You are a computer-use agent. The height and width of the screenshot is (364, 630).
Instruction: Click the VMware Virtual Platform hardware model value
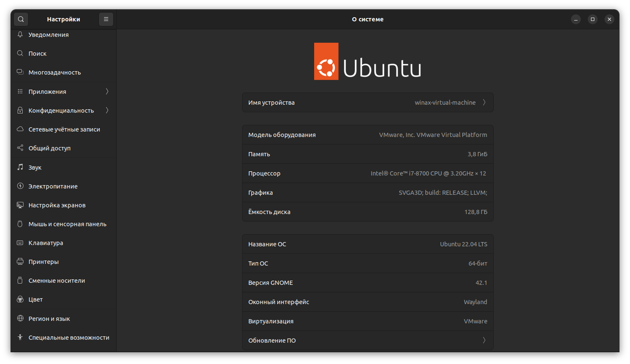[x=433, y=135]
